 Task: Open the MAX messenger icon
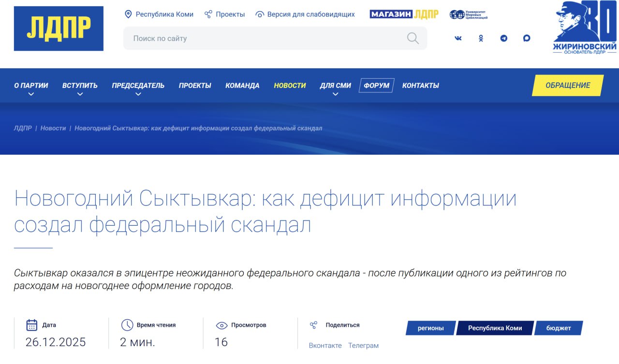527,38
